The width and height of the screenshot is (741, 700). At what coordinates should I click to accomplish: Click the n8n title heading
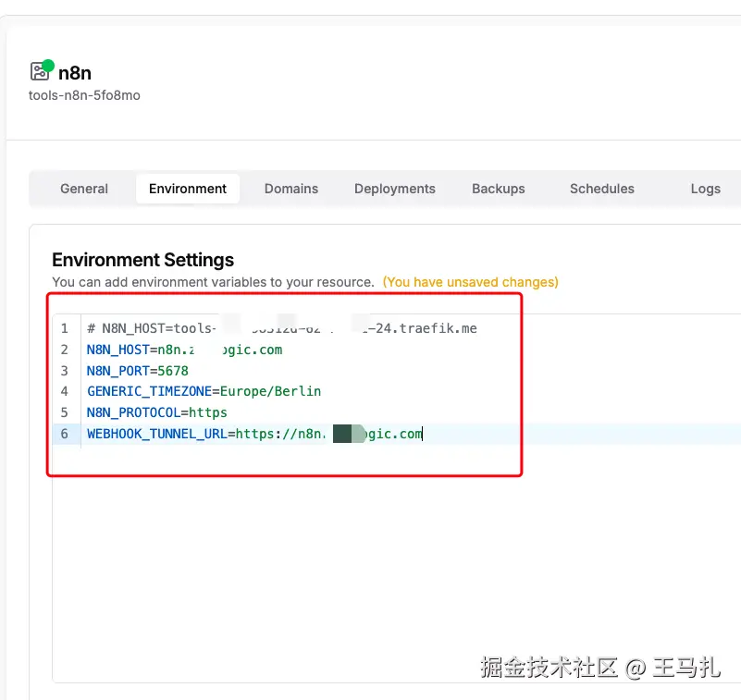pos(75,73)
